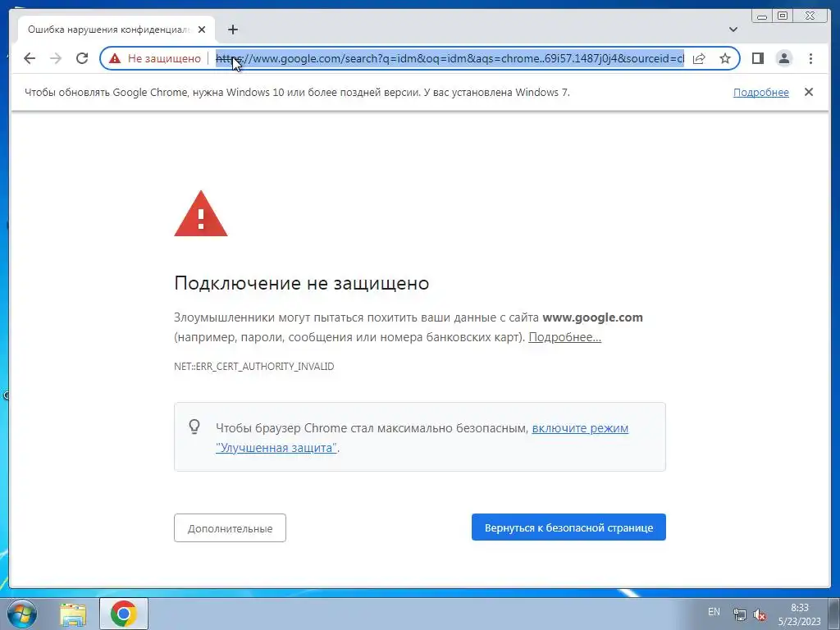
Task: Click the Chrome taskbar icon
Action: pos(123,614)
